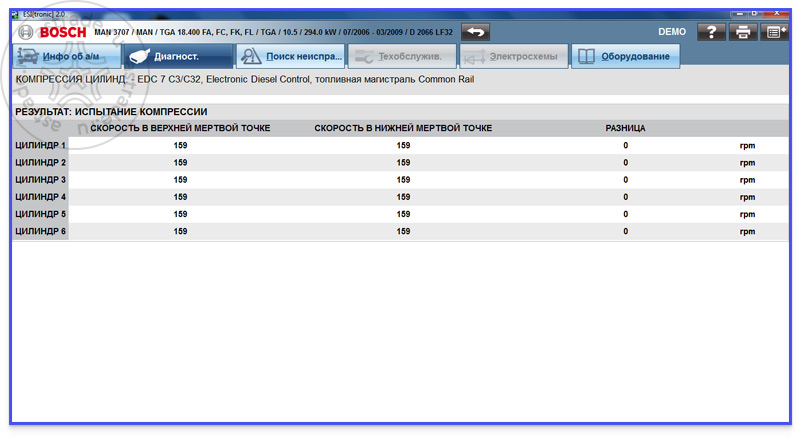This screenshot has height=437, width=799.
Task: Switch to the Диагност. tab
Action: pos(178,56)
